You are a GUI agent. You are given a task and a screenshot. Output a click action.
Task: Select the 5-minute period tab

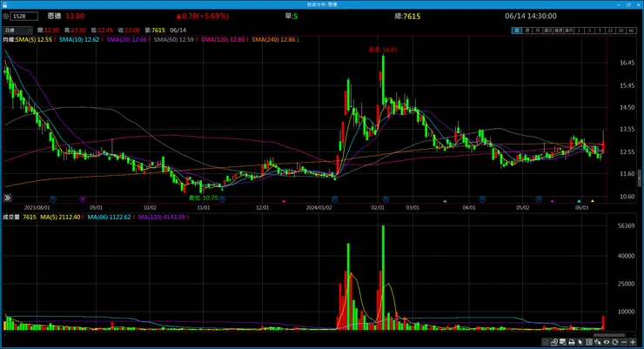600,30
